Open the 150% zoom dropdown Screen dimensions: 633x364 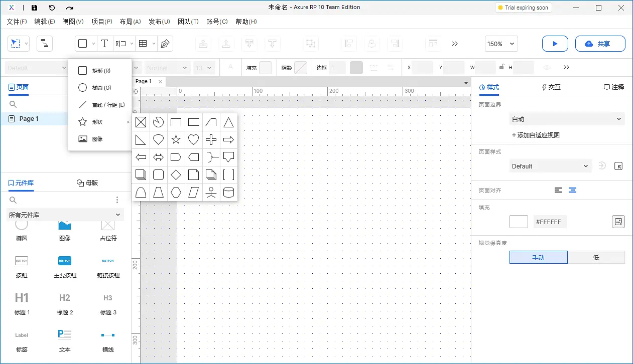500,44
